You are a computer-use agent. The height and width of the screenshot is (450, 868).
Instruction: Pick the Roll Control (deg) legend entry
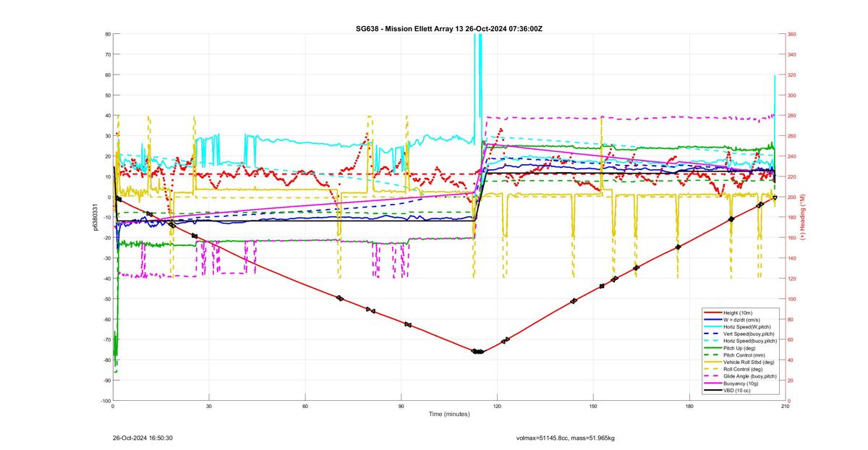(739, 369)
